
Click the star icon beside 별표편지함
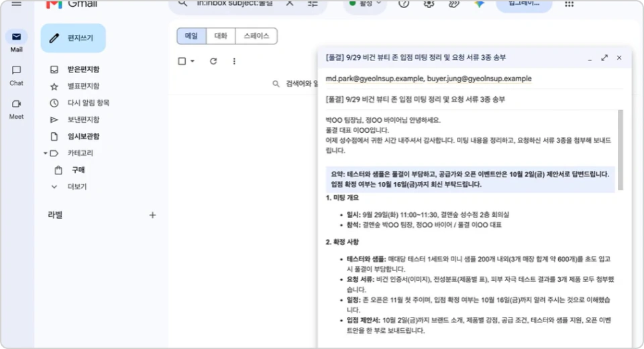pyautogui.click(x=54, y=87)
